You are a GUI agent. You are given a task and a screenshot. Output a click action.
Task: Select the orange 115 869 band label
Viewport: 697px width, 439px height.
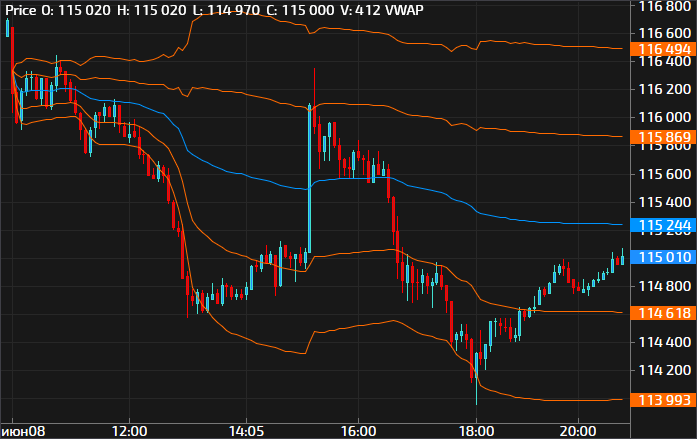[664, 136]
